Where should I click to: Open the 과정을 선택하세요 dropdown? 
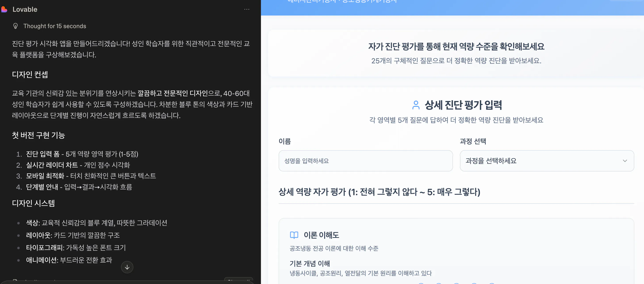coord(547,161)
